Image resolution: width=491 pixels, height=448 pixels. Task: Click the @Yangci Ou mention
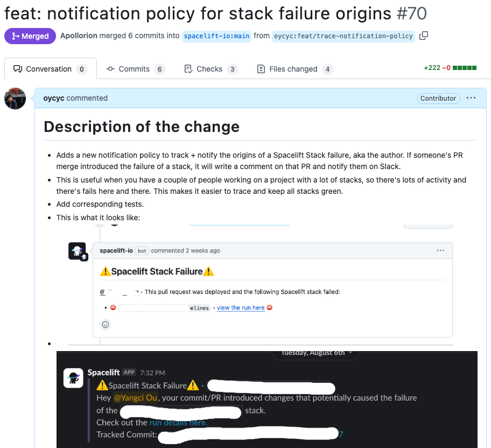click(135, 398)
